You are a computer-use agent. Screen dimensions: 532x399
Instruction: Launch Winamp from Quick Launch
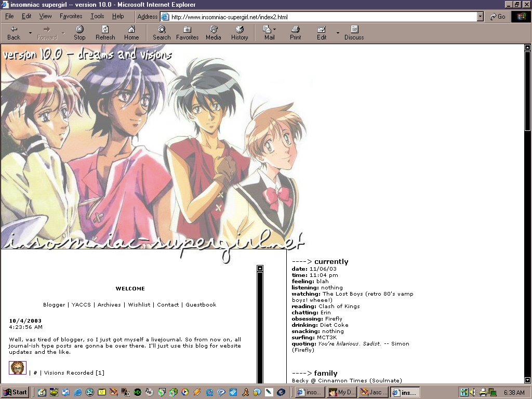(197, 392)
